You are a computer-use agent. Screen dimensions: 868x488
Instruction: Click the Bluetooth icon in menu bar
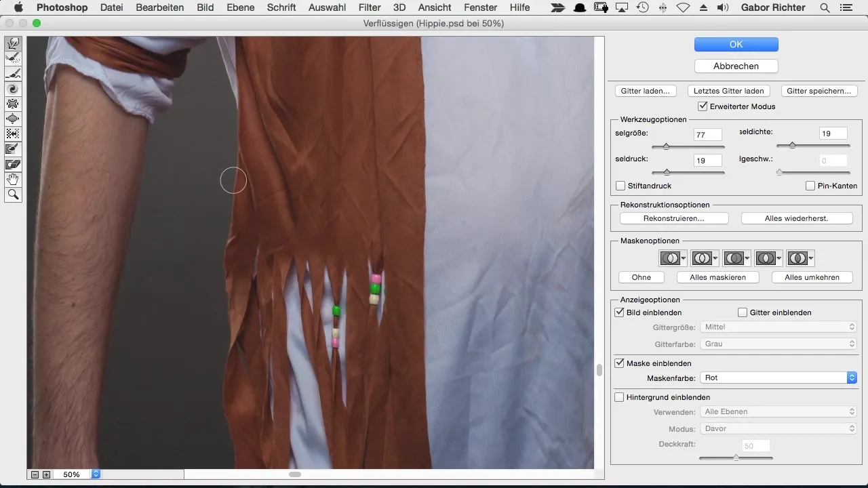tap(663, 7)
